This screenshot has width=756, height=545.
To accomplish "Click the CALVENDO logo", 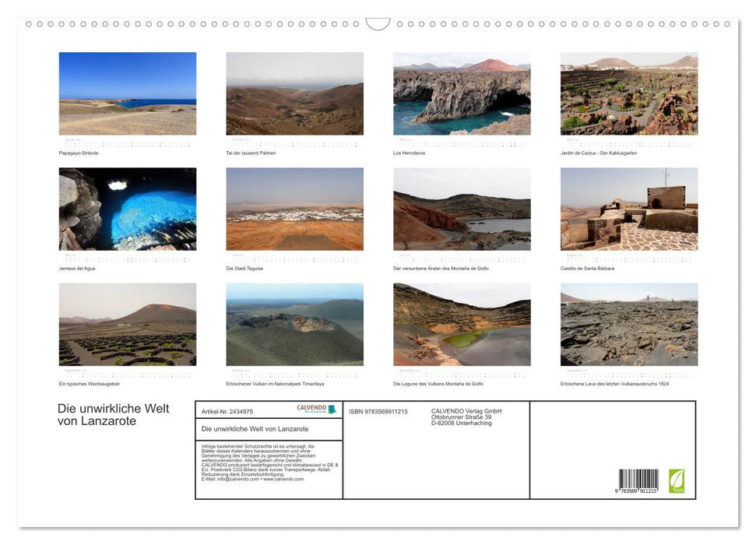I will 316,409.
